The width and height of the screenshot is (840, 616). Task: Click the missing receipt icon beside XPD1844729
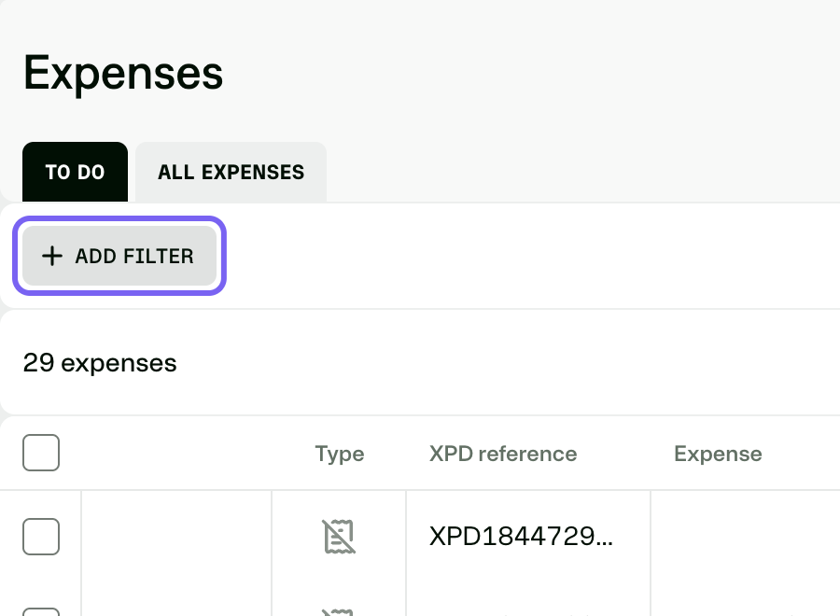tap(339, 536)
